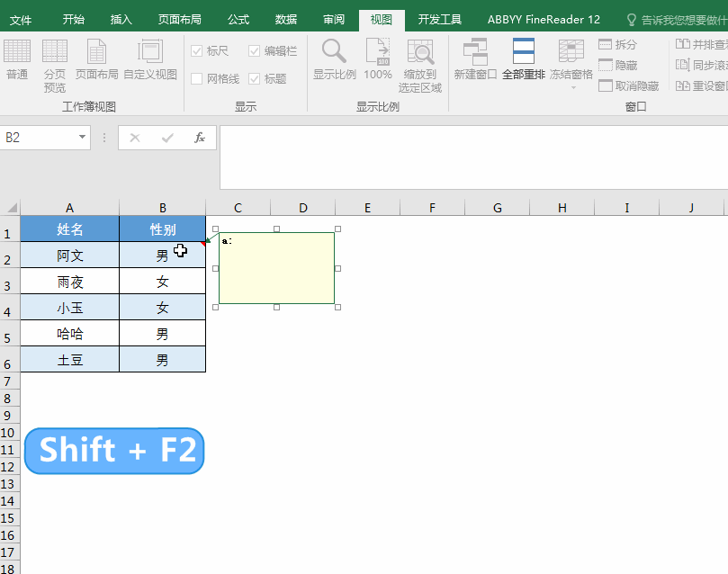This screenshot has height=574, width=728.
Task: Click the comment's bottom-right resize handle
Action: [337, 307]
